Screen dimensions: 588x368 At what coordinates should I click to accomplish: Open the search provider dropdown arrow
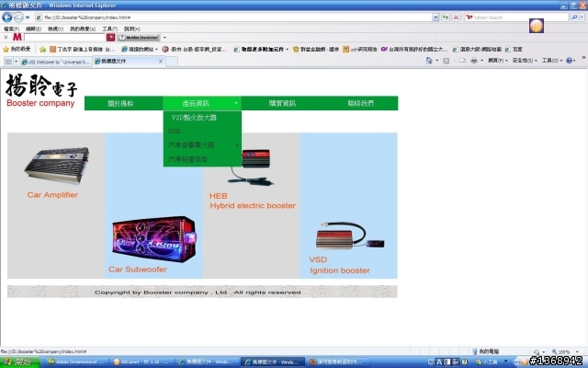coord(582,17)
